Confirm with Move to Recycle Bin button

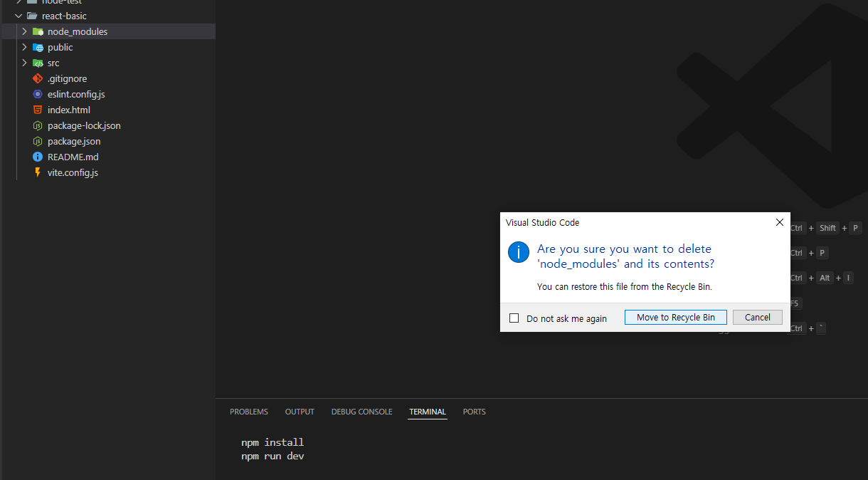(676, 318)
